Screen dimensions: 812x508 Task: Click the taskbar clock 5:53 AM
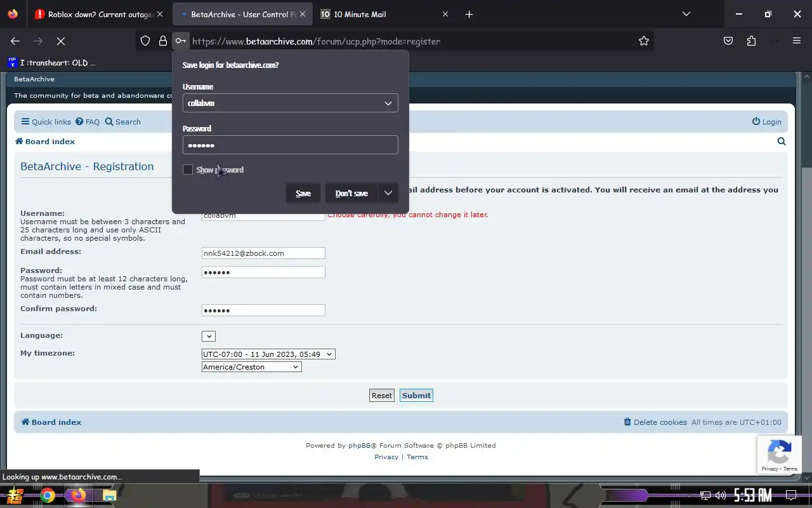tap(752, 495)
